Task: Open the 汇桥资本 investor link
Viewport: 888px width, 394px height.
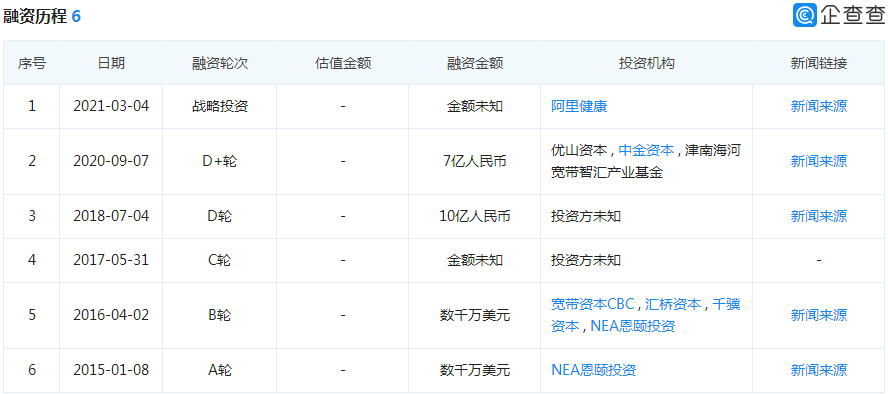Action: point(673,304)
